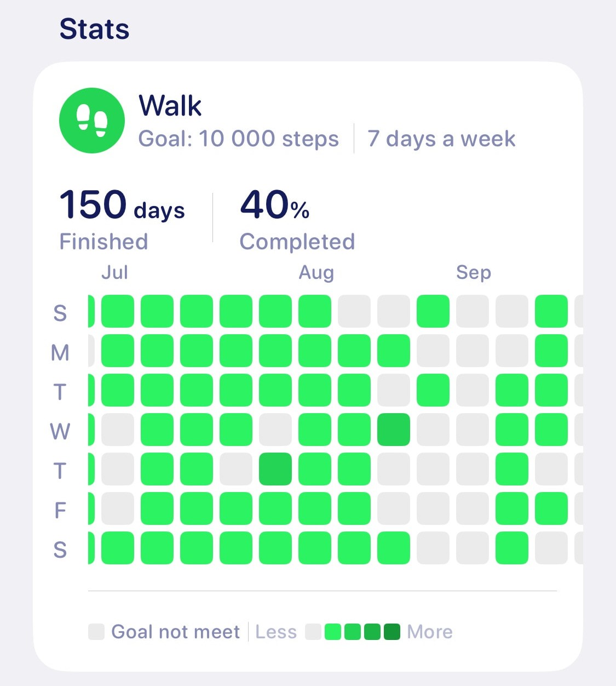Select the Monday "M" row label
The height and width of the screenshot is (686, 616).
pyautogui.click(x=60, y=352)
